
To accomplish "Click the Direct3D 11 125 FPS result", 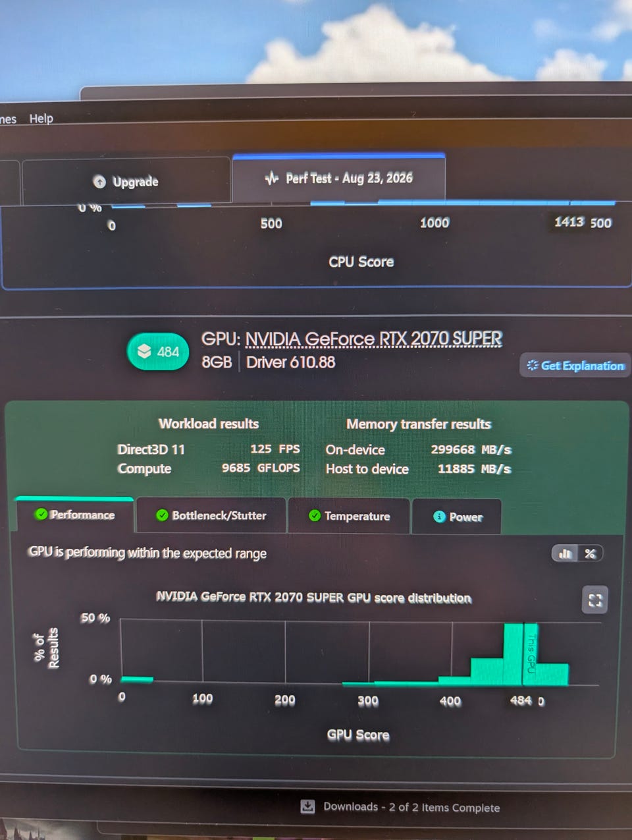I will (x=208, y=449).
